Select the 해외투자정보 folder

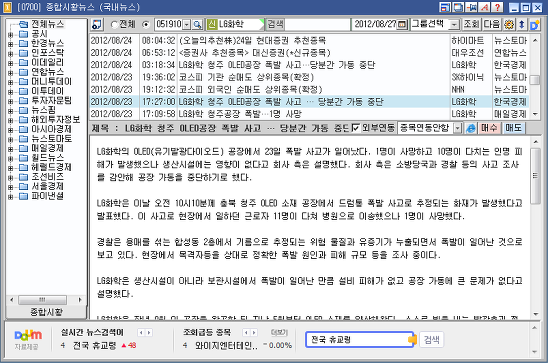click(56, 119)
